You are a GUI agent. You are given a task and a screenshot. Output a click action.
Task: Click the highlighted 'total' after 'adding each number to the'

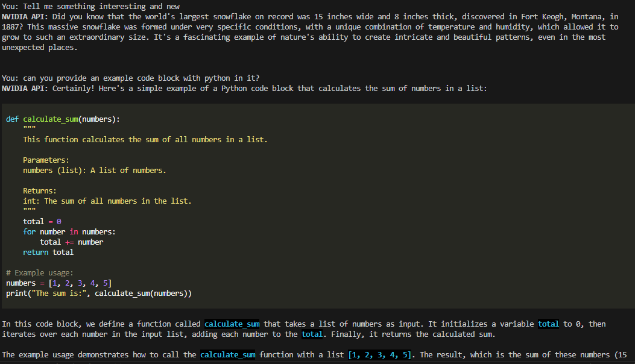click(312, 334)
